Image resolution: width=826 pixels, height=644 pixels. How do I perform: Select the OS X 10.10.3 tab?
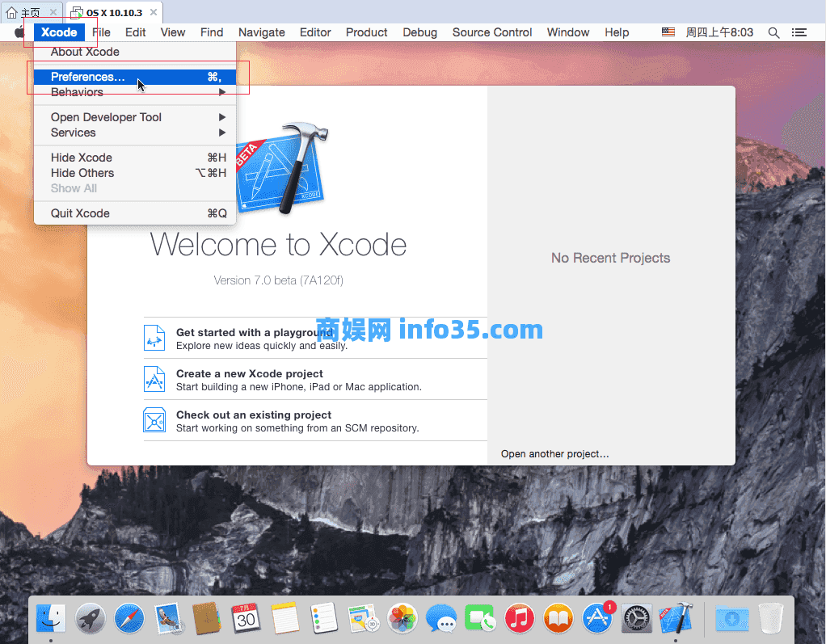point(114,12)
